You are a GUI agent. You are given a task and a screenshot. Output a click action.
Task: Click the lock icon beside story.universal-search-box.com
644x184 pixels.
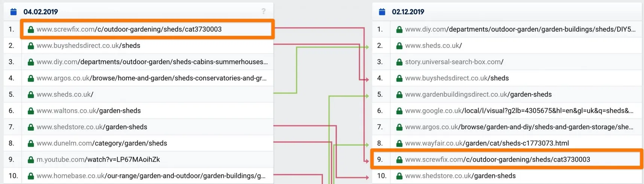tap(399, 62)
